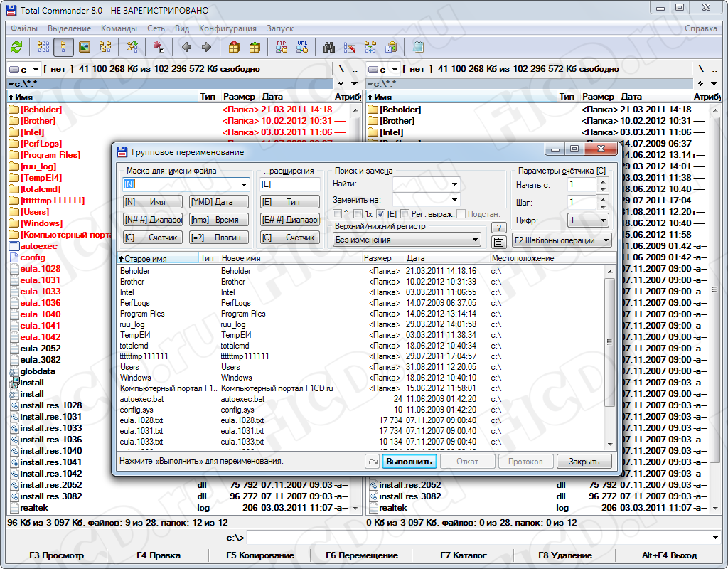Open the Конфигурация menu
Viewport: 728px width, 569px height.
coord(227,28)
